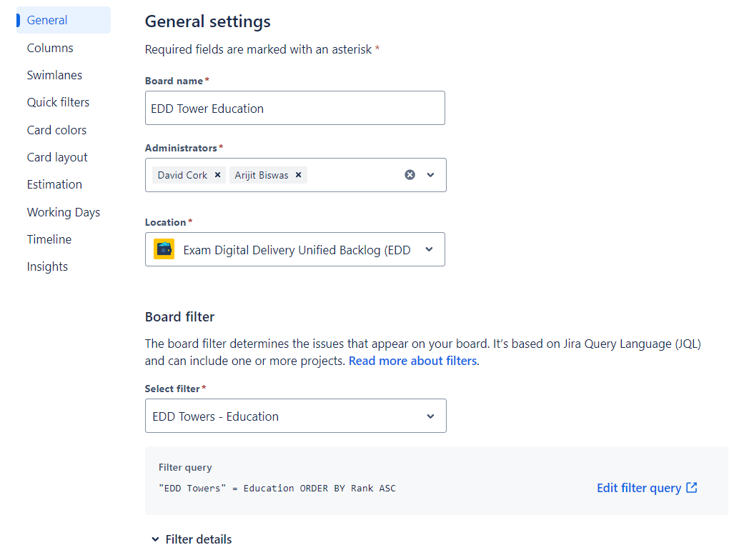Open Swimlanes settings
This screenshot has height=560, width=744.
(x=54, y=74)
